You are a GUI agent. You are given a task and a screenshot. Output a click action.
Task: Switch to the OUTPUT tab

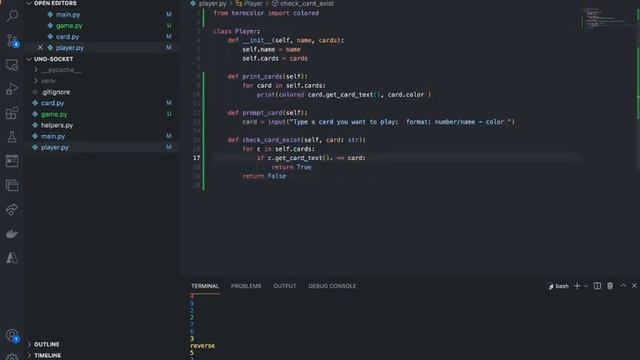[x=284, y=286]
